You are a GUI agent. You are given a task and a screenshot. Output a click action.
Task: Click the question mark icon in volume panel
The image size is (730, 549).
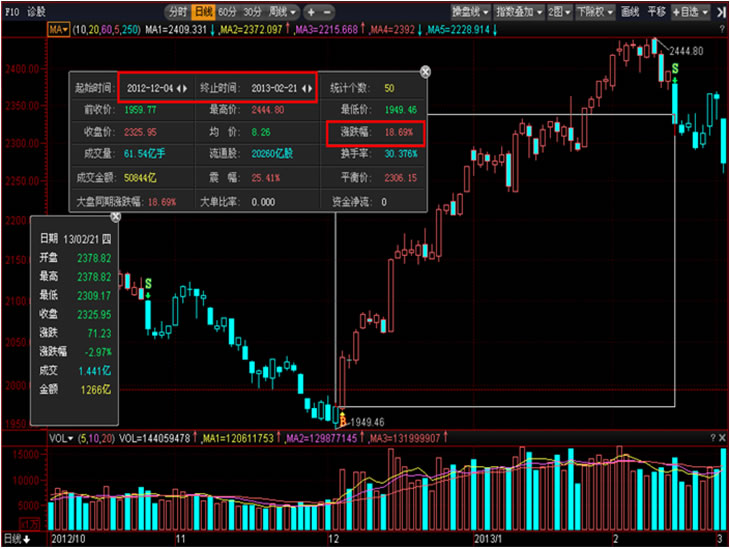coord(714,438)
